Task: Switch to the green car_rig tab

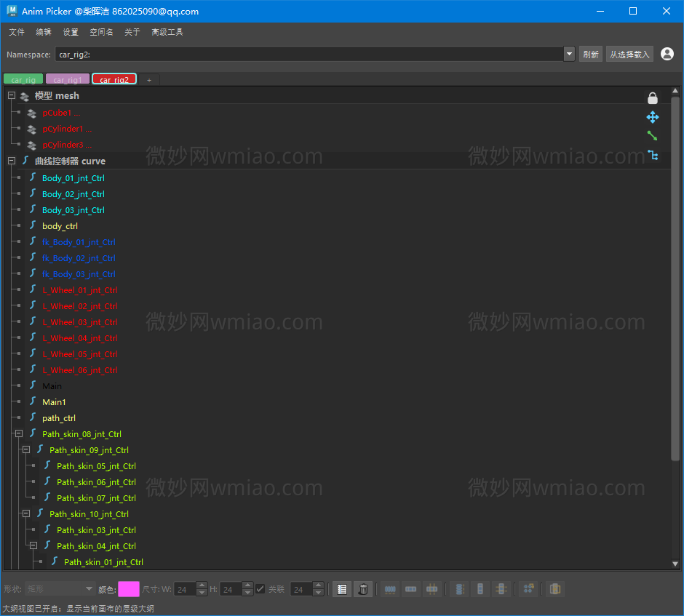Action: pyautogui.click(x=23, y=79)
